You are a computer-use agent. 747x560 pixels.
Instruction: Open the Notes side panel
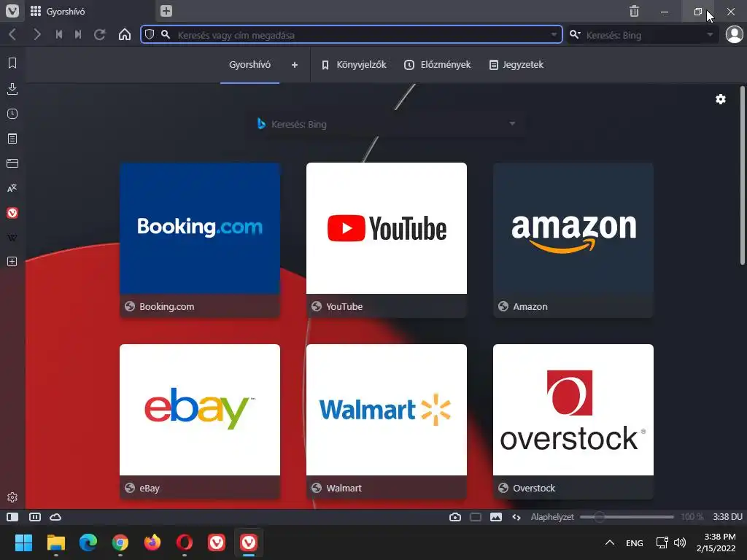[x=12, y=139]
